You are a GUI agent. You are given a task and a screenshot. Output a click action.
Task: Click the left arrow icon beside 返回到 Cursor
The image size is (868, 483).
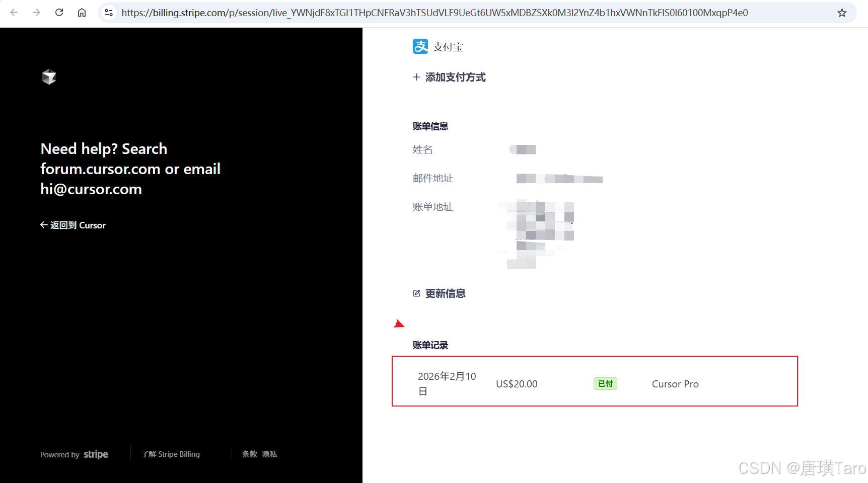coord(43,225)
